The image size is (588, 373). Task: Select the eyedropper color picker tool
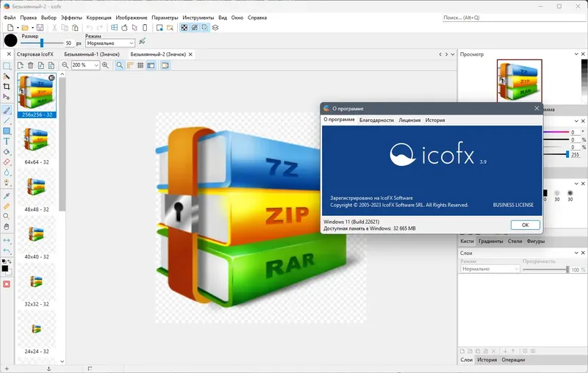[x=7, y=196]
